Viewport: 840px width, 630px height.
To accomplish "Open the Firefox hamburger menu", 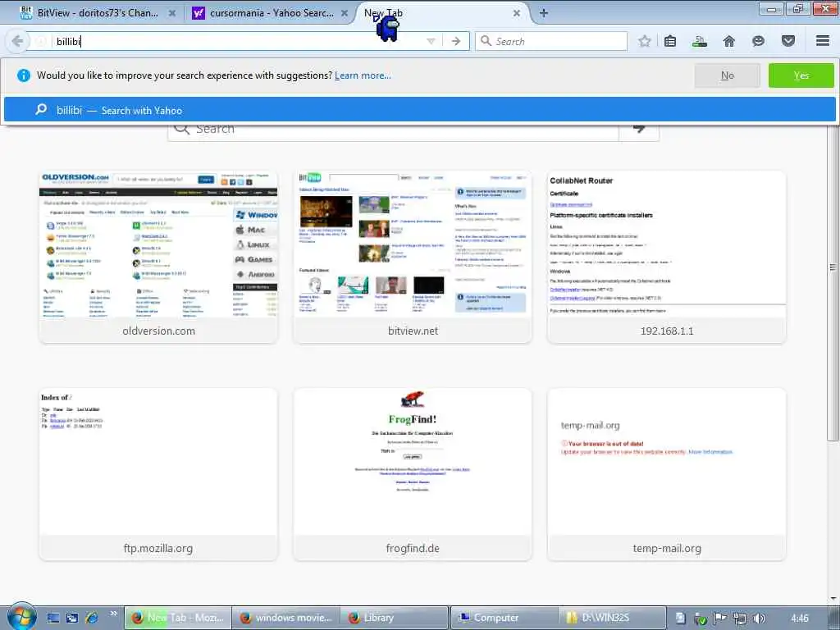I will tap(823, 41).
